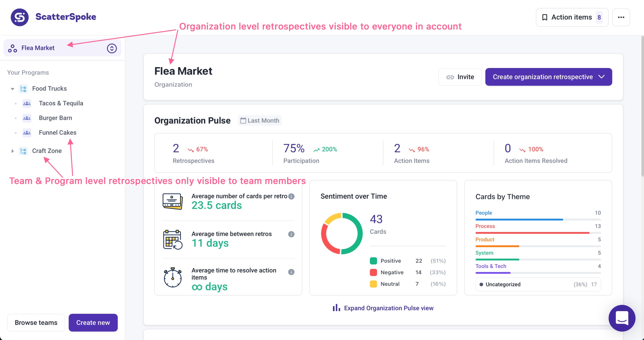Open the Food Trucks program label
This screenshot has width=644, height=340.
pyautogui.click(x=50, y=88)
